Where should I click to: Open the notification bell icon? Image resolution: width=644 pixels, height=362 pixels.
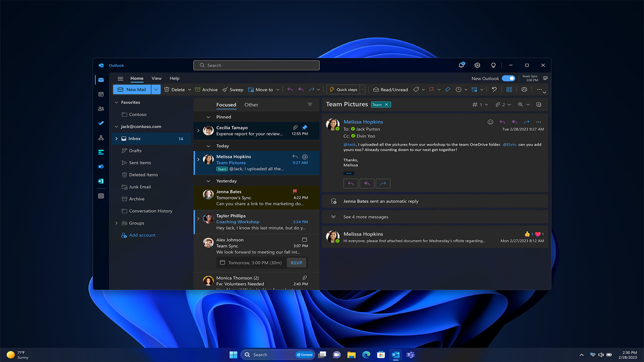point(462,65)
